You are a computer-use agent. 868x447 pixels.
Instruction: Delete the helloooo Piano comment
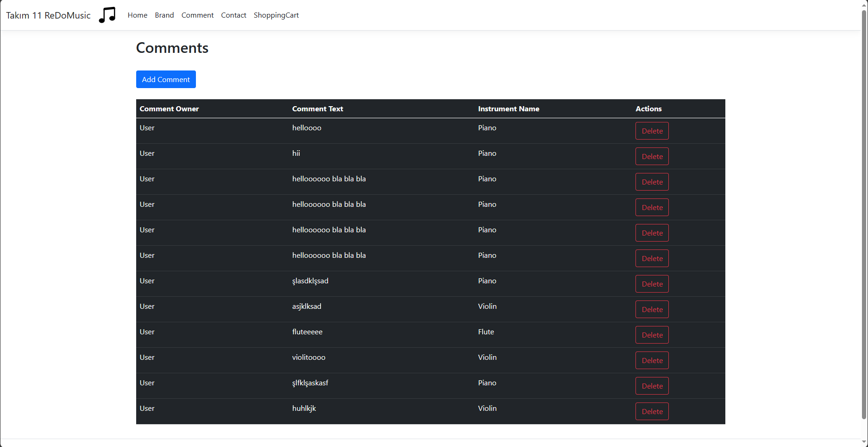click(652, 131)
